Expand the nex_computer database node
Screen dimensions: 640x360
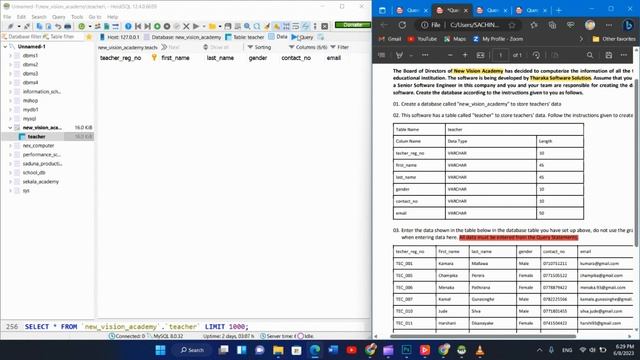[x=11, y=145]
